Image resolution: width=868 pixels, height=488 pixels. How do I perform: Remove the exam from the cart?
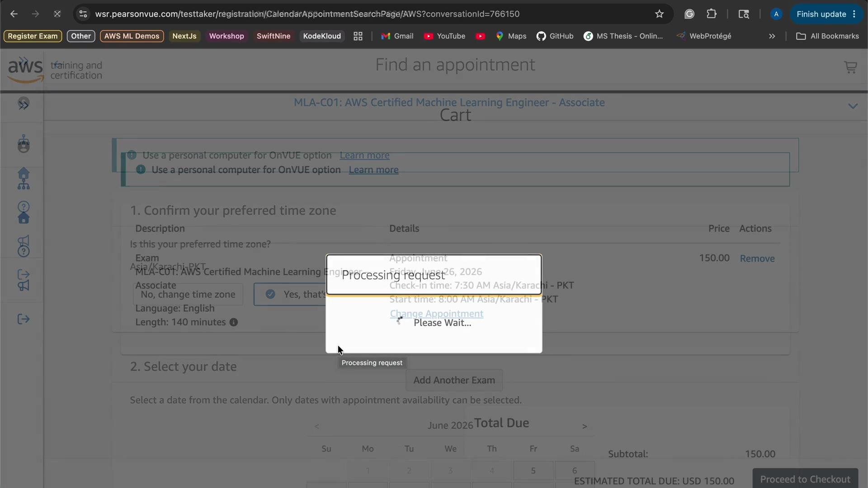(757, 258)
